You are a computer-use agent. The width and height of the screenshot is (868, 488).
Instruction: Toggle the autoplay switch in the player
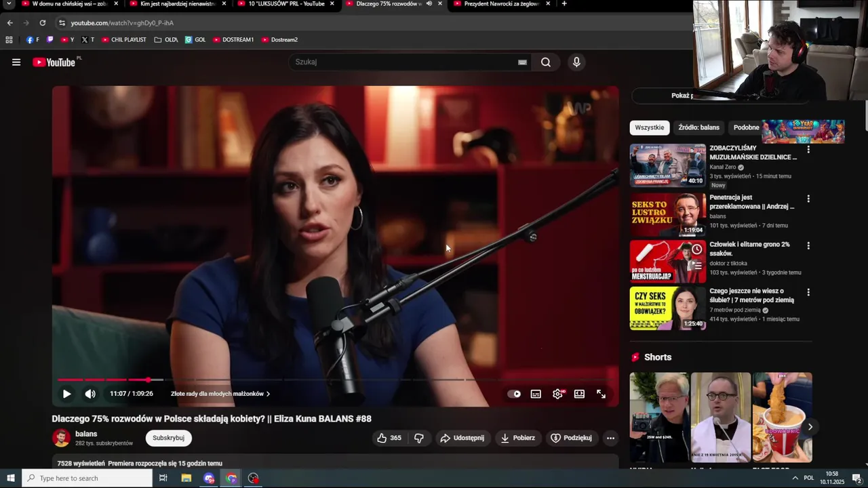515,394
